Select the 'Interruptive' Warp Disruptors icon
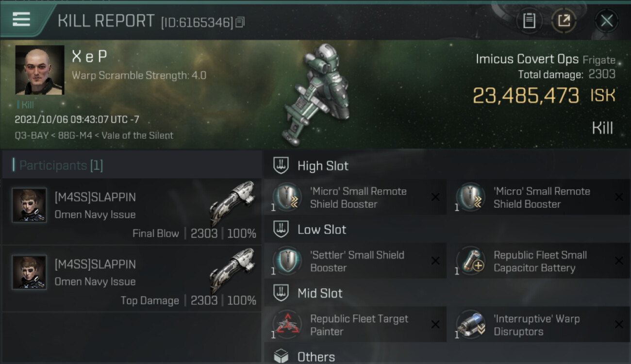This screenshot has height=364, width=631. coord(470,324)
